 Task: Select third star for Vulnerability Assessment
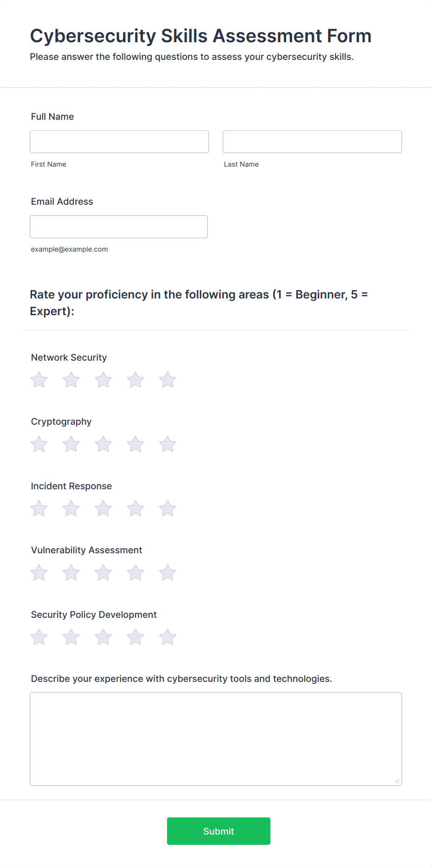point(103,573)
